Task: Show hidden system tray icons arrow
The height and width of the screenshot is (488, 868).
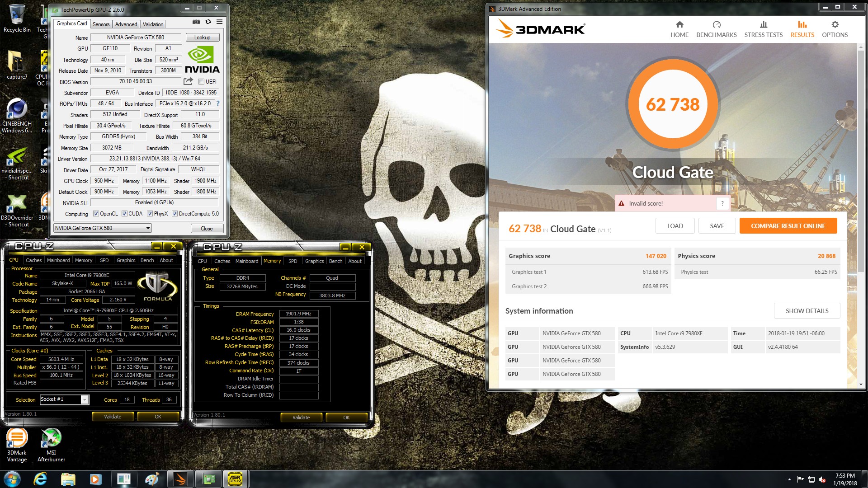Action: click(x=789, y=479)
